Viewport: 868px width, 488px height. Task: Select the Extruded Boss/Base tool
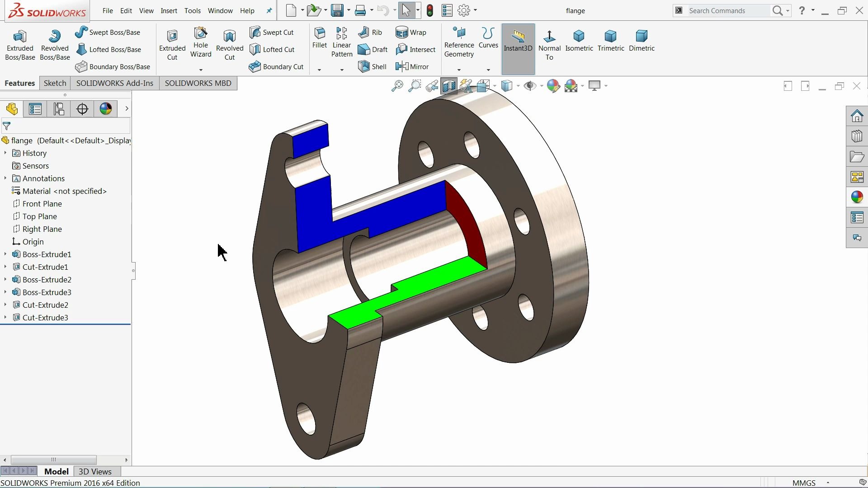(x=19, y=43)
